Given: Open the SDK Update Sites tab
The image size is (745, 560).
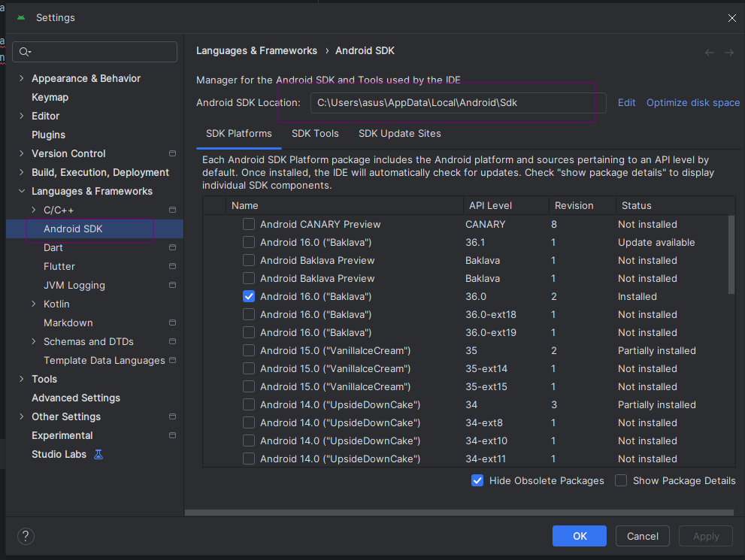Looking at the screenshot, I should 399,133.
